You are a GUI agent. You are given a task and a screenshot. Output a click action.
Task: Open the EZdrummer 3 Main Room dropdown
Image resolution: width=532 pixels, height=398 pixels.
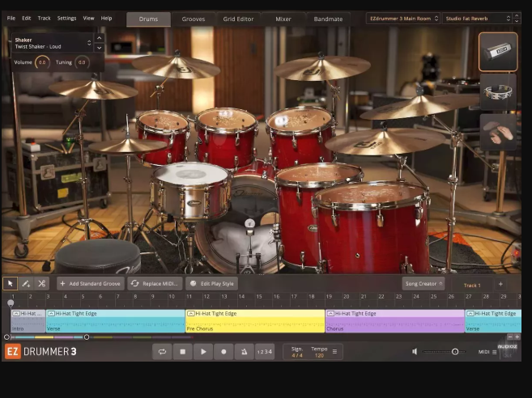(x=403, y=19)
